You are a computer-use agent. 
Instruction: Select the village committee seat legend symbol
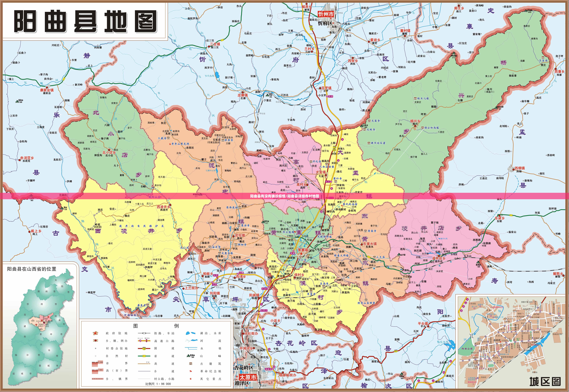point(95,348)
